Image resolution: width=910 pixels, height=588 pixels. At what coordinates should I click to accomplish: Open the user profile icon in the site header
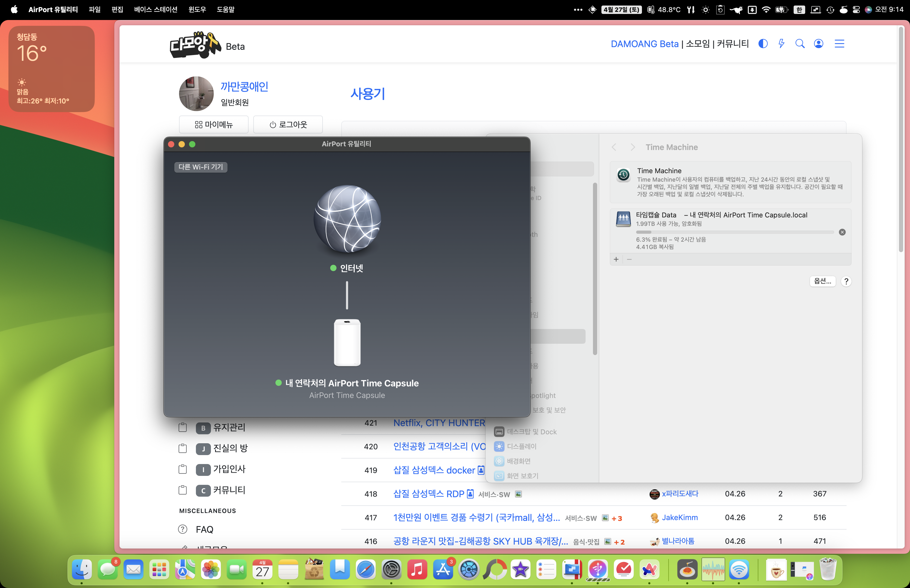pyautogui.click(x=819, y=43)
